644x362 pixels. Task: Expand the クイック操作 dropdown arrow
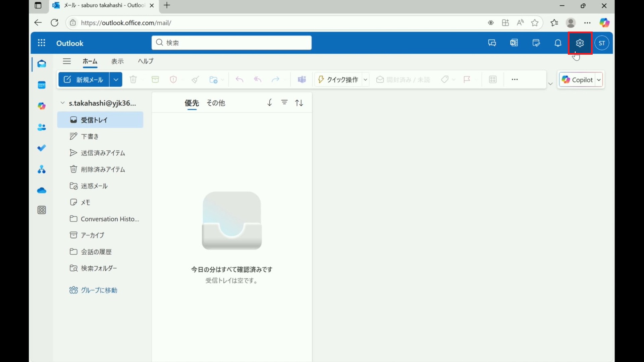click(x=365, y=80)
